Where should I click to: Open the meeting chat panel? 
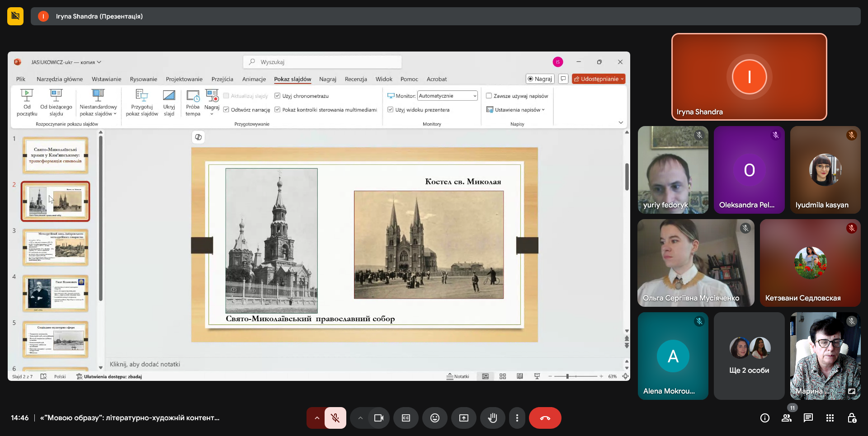(808, 418)
